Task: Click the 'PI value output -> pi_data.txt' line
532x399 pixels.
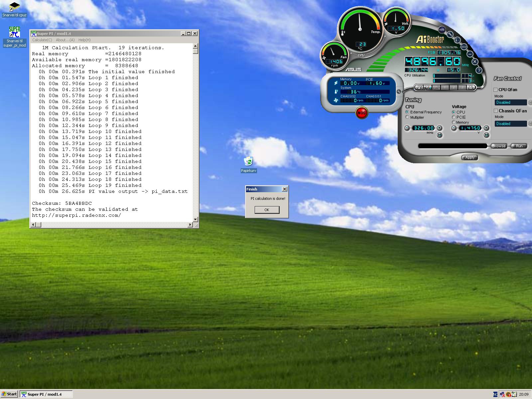Action: 138,191
